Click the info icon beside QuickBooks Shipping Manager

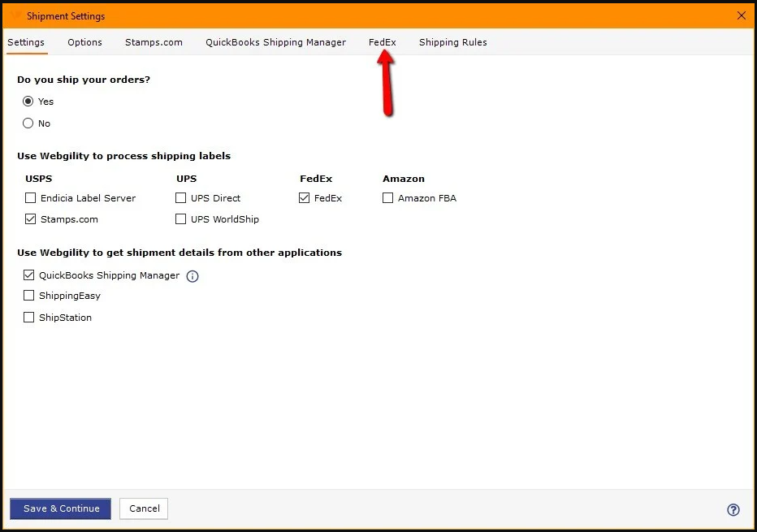[x=192, y=276]
